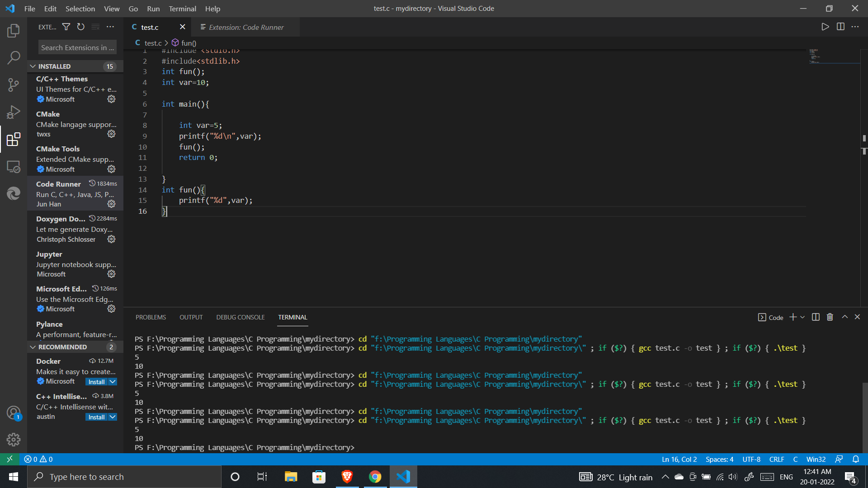Show errors and warnings count in status bar
Image resolution: width=868 pixels, height=488 pixels.
[38, 459]
